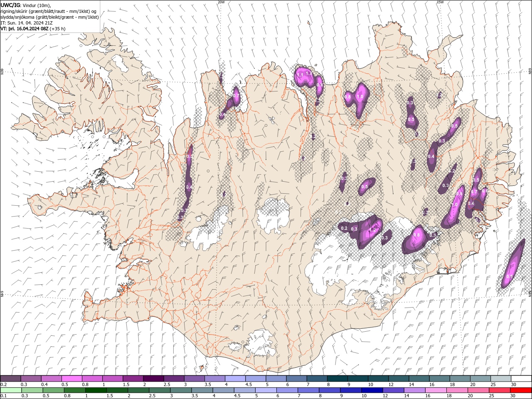Click the lower legend swatch between 16 and 18
This screenshot has width=532, height=399.
(x=436, y=390)
